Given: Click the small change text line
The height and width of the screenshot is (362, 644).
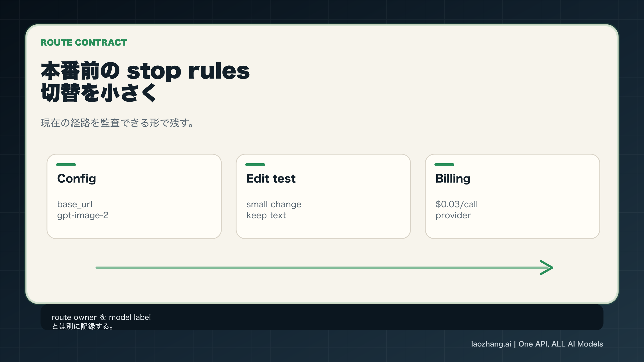Looking at the screenshot, I should [x=274, y=204].
